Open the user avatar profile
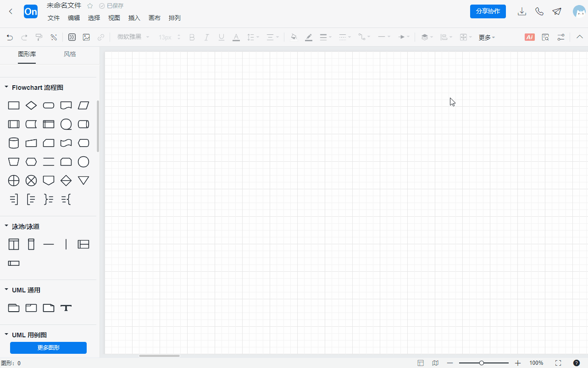 pyautogui.click(x=579, y=11)
